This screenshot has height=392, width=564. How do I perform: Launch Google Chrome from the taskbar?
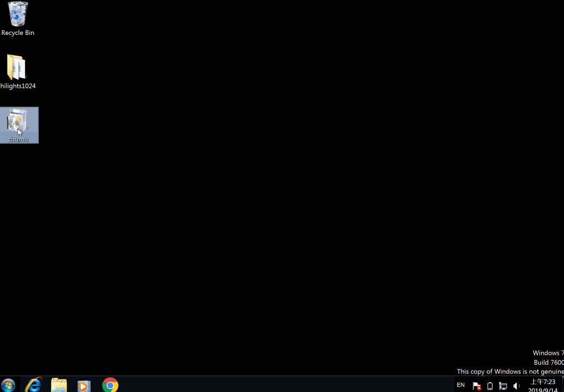click(x=109, y=385)
